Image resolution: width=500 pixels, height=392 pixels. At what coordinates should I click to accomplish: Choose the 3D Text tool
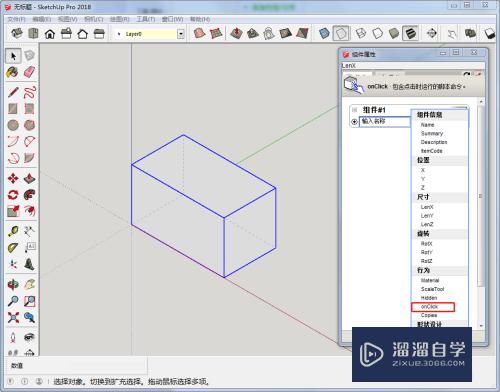(29, 264)
